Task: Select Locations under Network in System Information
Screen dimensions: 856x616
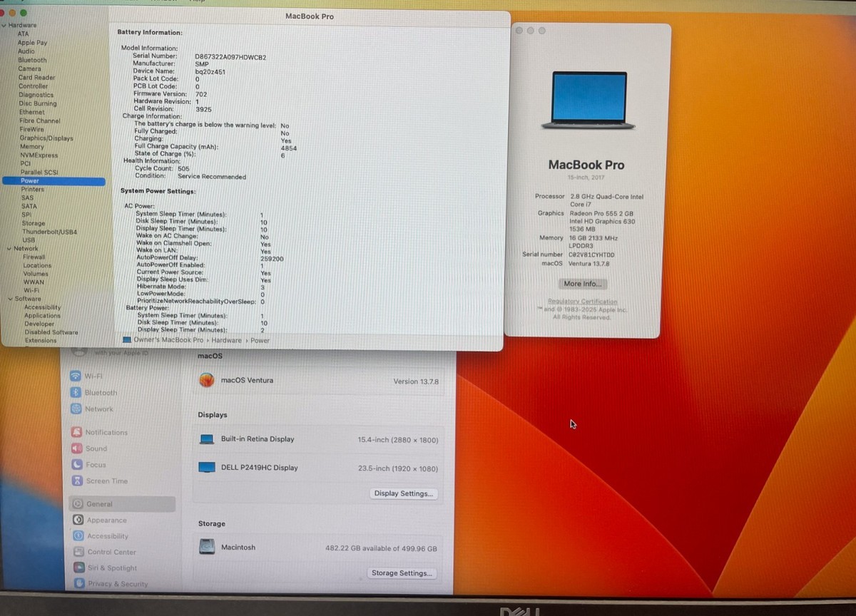Action: (x=37, y=265)
